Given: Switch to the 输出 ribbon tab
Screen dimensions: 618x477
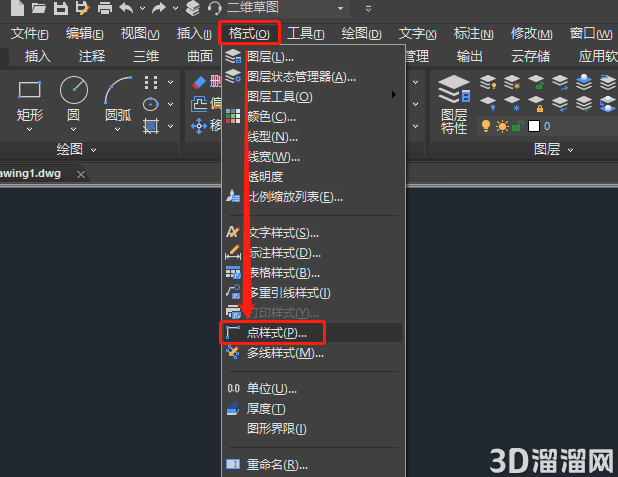Looking at the screenshot, I should [x=469, y=56].
